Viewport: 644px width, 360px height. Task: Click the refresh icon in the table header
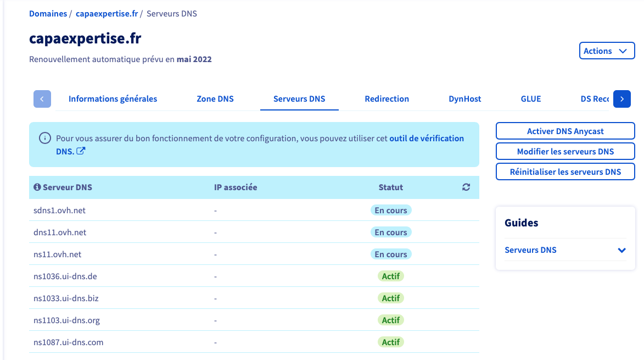tap(466, 187)
